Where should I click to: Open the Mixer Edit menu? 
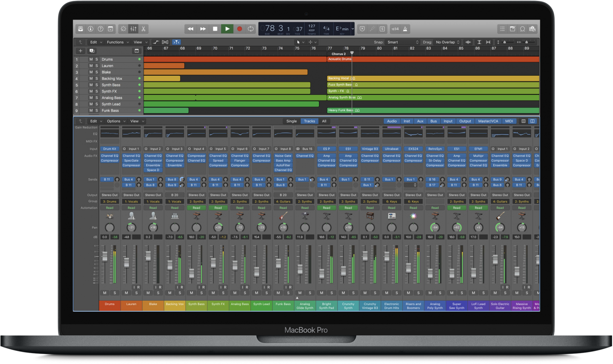click(x=95, y=121)
